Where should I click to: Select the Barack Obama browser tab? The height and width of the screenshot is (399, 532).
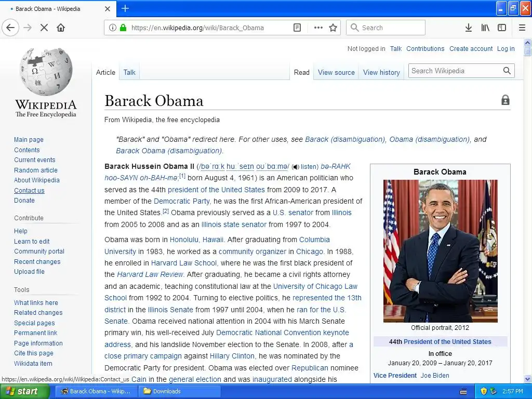58,9
